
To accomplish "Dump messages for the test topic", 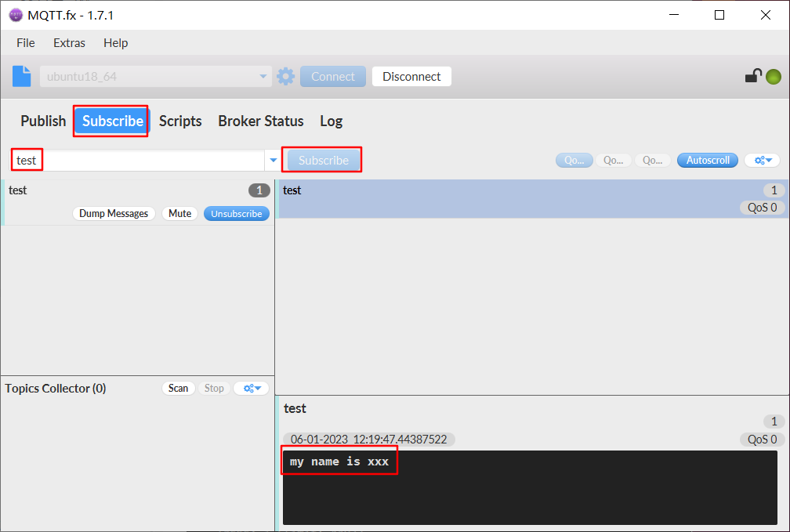I will [114, 213].
